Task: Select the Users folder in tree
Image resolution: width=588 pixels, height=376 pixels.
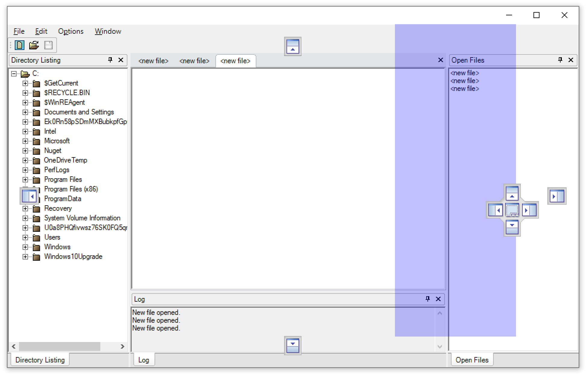Action: click(52, 237)
